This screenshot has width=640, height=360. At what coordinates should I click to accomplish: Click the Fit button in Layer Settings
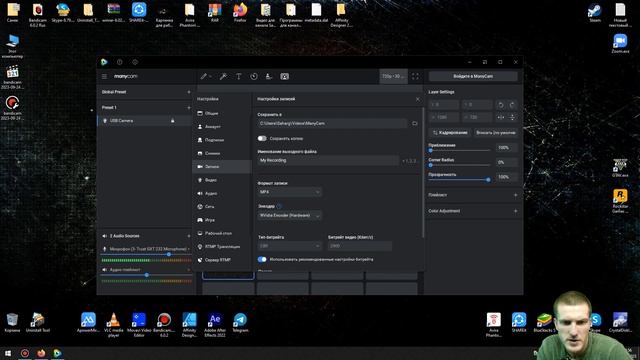click(496, 133)
